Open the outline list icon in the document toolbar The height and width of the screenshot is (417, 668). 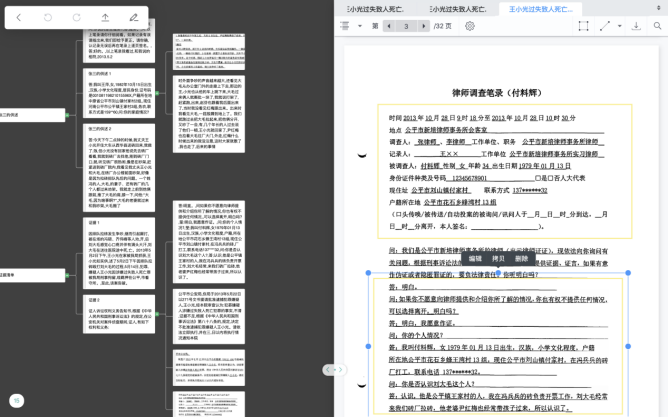tap(345, 26)
